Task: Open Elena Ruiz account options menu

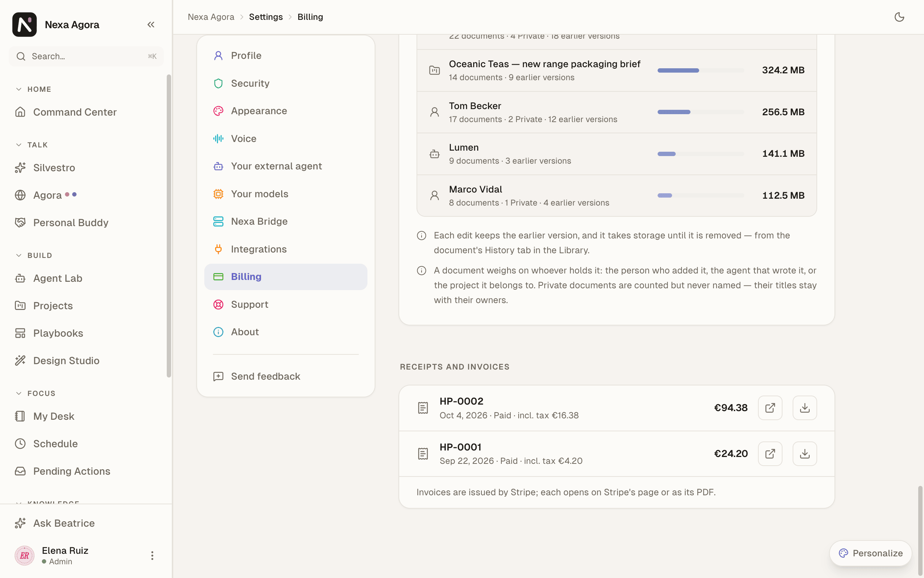Action: (152, 556)
